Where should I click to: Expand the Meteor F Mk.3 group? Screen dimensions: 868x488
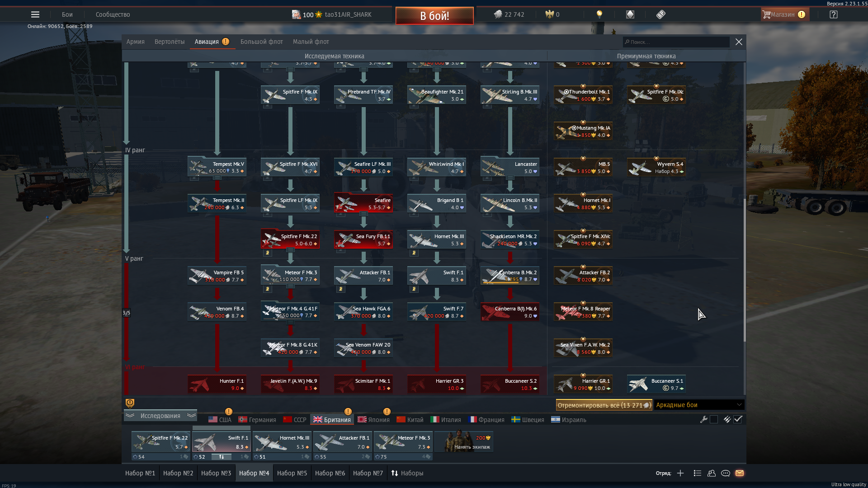pyautogui.click(x=290, y=286)
